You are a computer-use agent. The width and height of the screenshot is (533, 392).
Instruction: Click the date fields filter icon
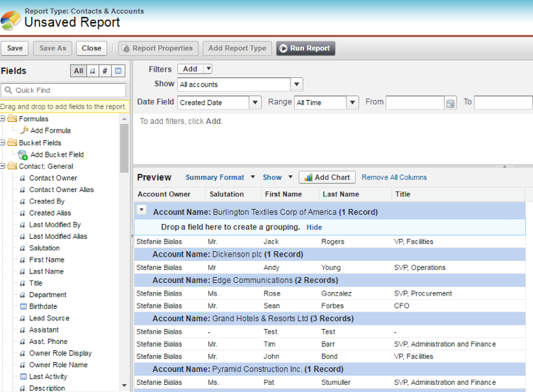point(118,71)
